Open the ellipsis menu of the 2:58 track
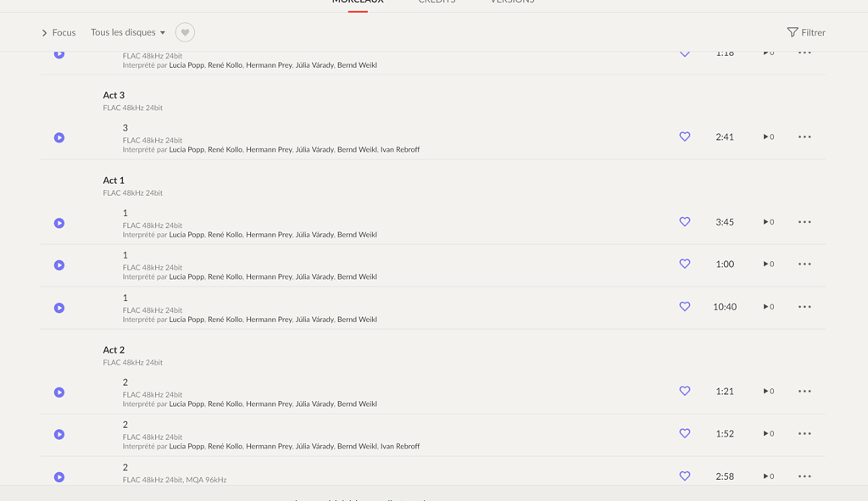868x501 pixels. point(803,476)
